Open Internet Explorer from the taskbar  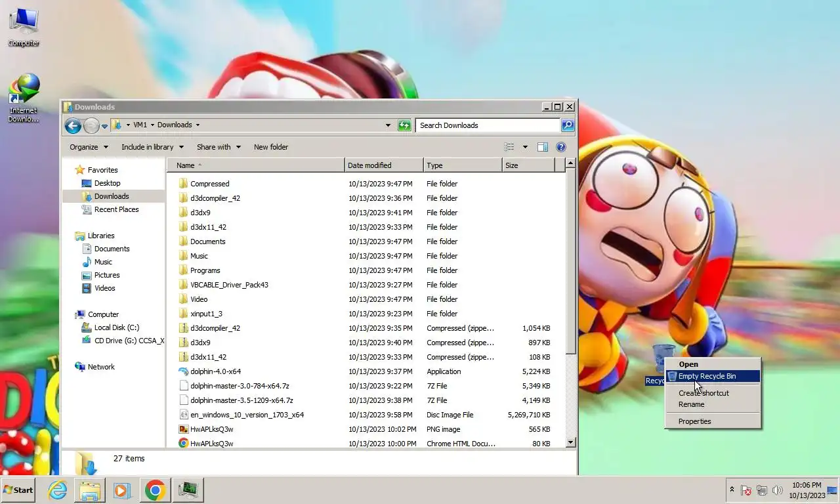58,490
